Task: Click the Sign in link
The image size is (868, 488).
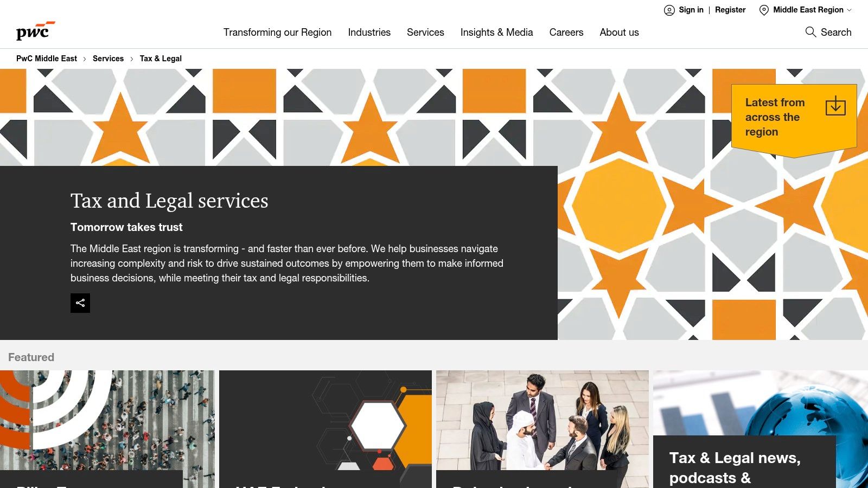Action: tap(691, 10)
